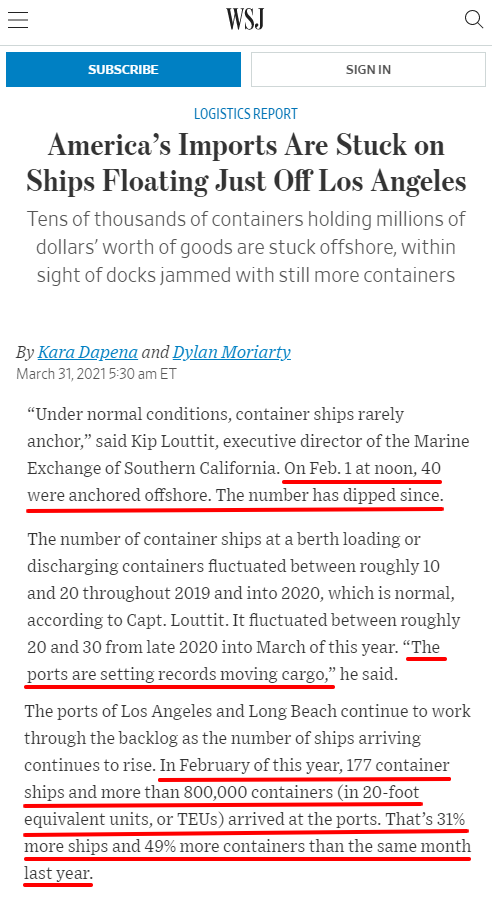Viewport: 492px width, 903px height.
Task: Click the subheadline about containers stuck offshore
Action: pos(246,247)
